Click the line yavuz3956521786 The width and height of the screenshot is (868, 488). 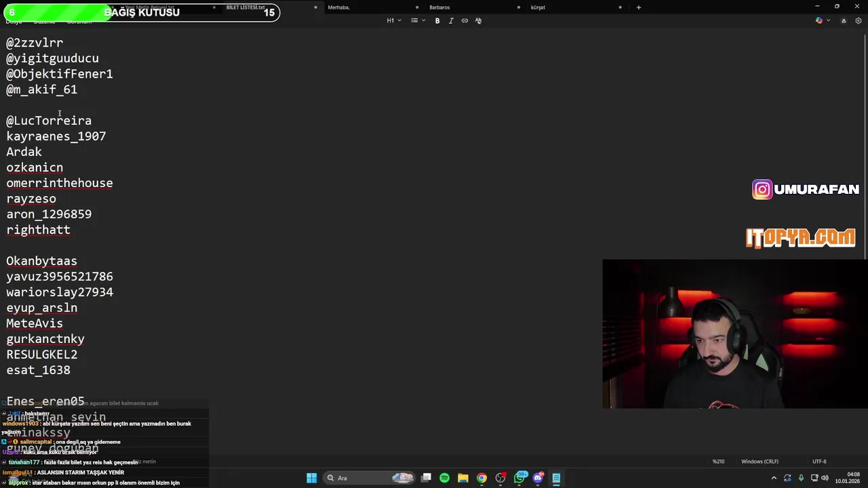[x=60, y=277]
